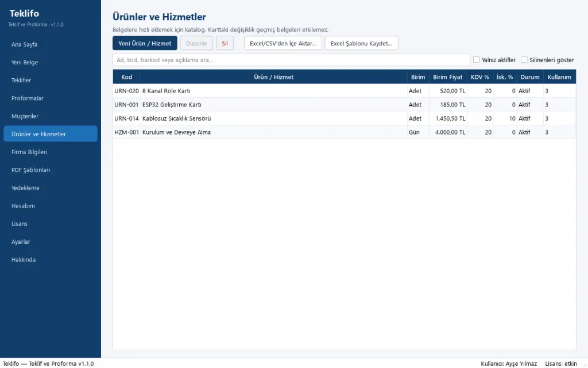This screenshot has height=368, width=588.
Task: Sort table by Birim Fiyat column
Action: (448, 77)
